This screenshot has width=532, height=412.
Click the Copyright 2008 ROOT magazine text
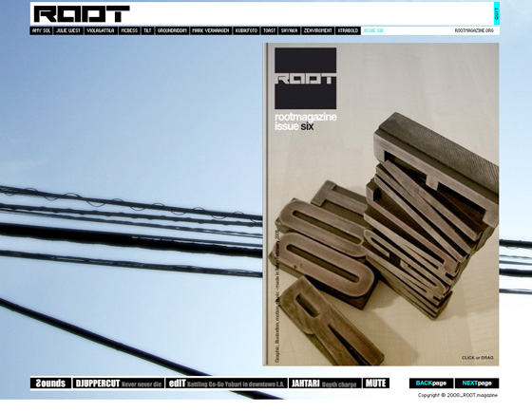458,395
